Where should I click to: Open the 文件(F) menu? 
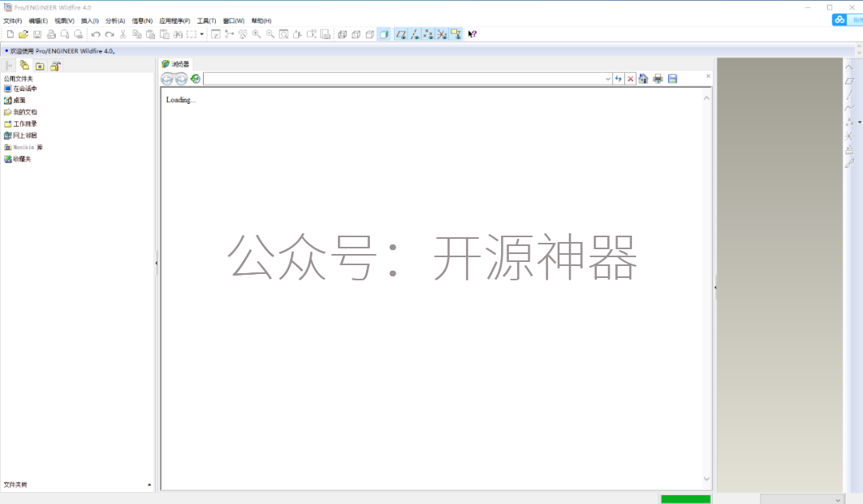point(13,21)
